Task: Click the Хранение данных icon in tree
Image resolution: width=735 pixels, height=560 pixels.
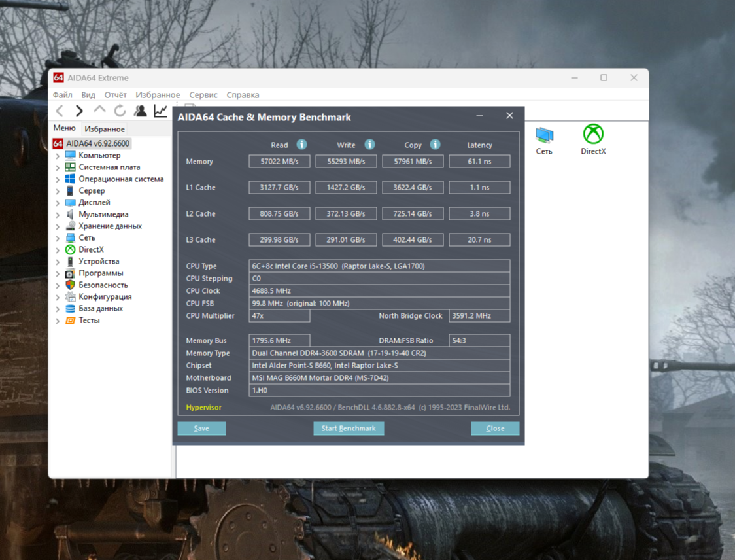Action: (x=71, y=226)
